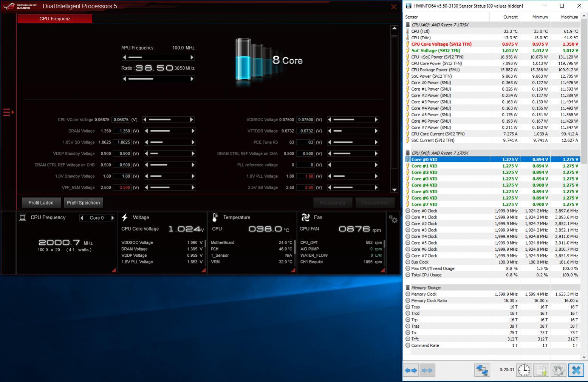Click the Voltage lightning bolt icon
Screen dimensions: 588x382
click(x=125, y=217)
